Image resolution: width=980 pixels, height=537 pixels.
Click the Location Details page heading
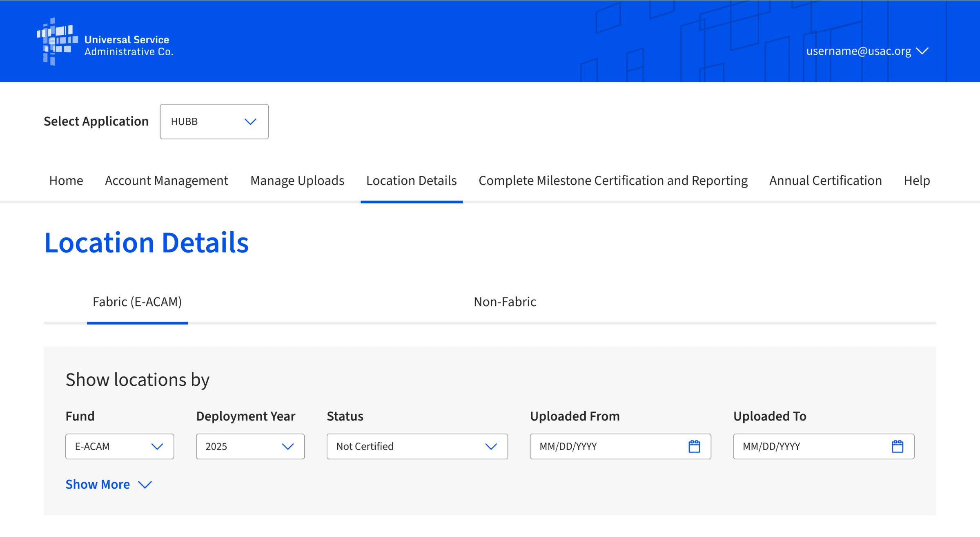146,243
